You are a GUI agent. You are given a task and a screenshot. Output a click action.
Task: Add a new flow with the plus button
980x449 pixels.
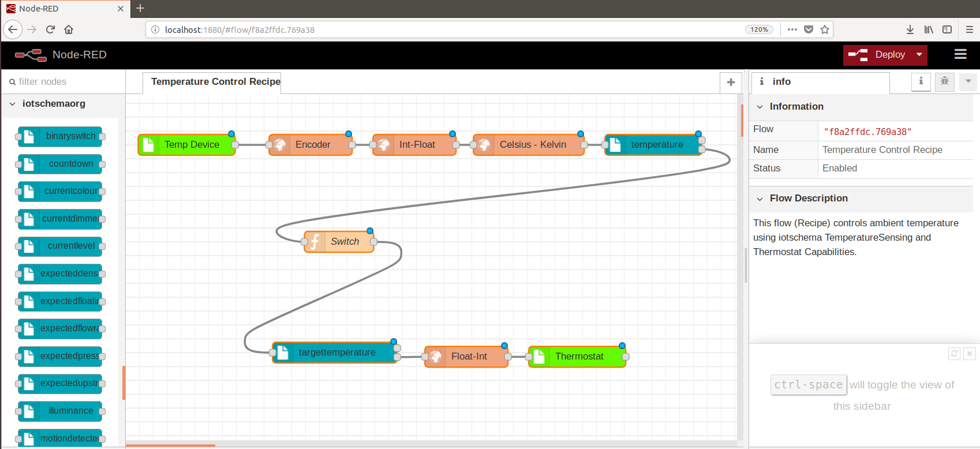click(x=731, y=82)
